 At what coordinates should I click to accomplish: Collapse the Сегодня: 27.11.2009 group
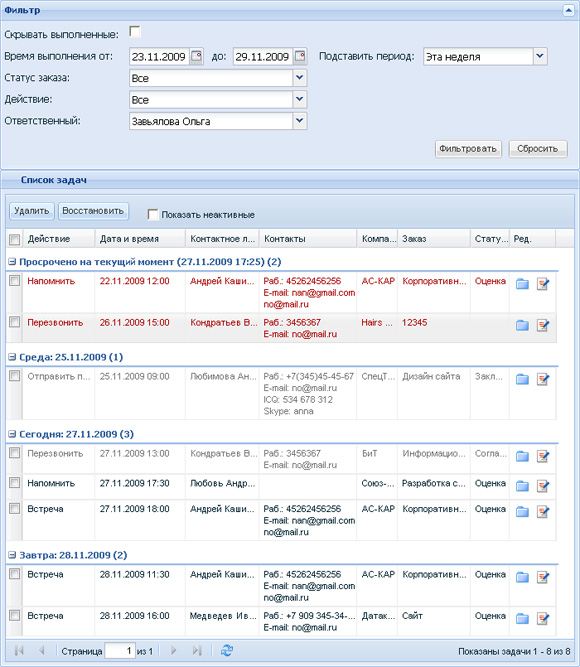12,434
